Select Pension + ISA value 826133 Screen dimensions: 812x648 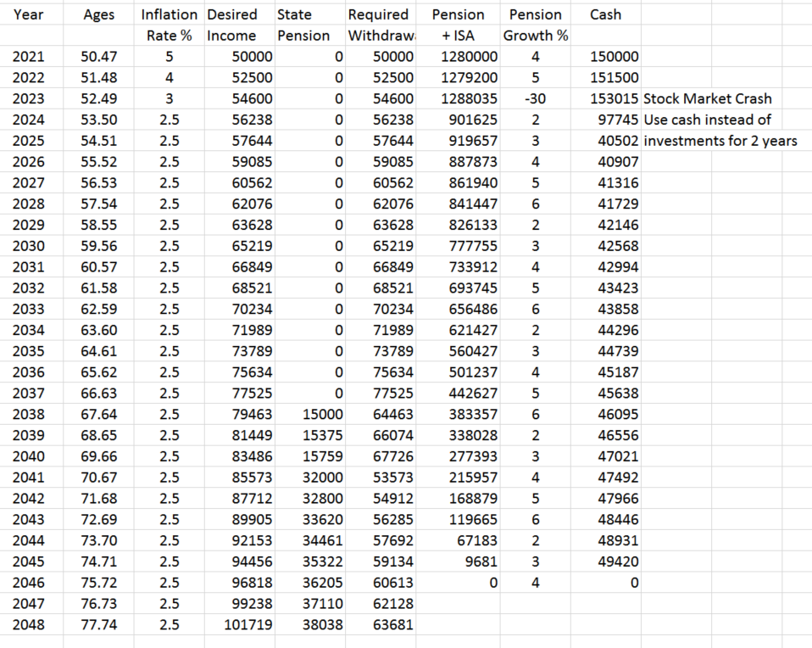coord(458,225)
